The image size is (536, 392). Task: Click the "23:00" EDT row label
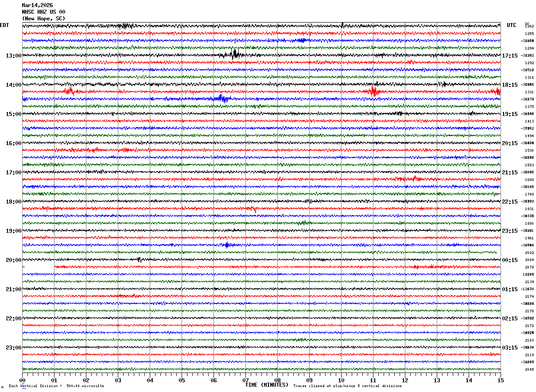pyautogui.click(x=14, y=348)
